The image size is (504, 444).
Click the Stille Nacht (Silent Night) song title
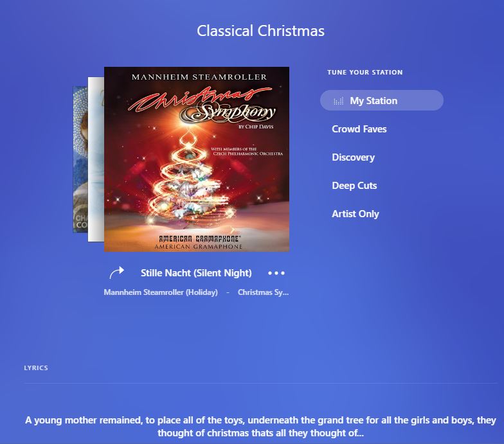point(196,272)
